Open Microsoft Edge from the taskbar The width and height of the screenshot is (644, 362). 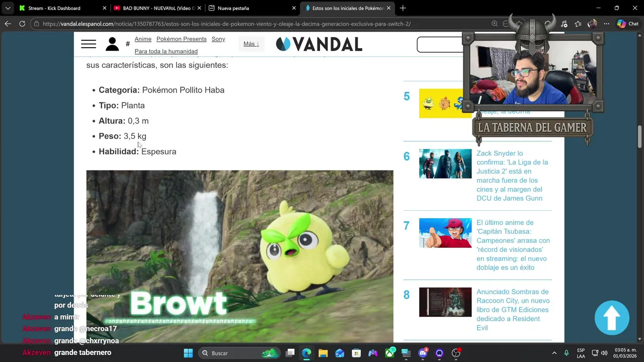(x=306, y=353)
